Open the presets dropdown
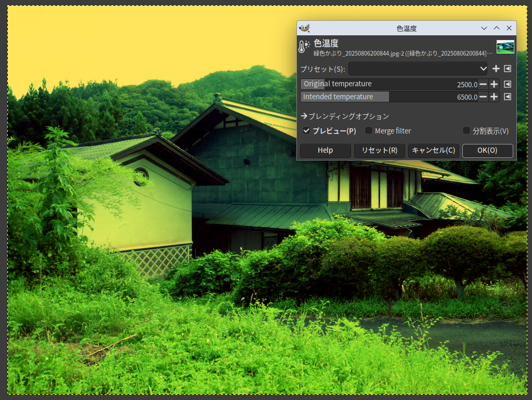 point(418,69)
